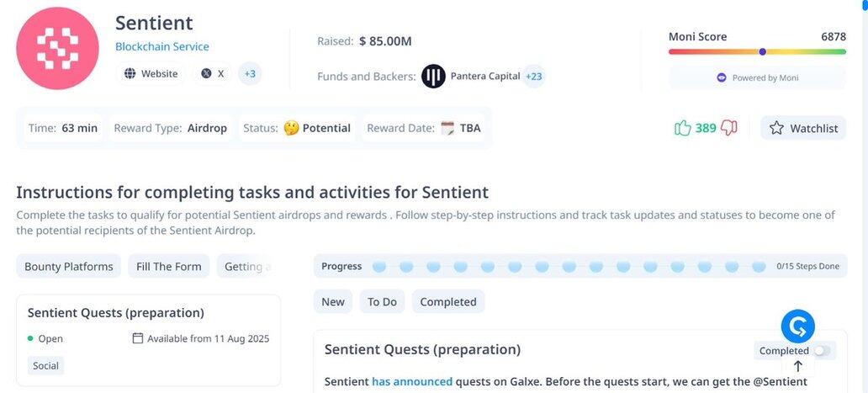Expand the +23 more backers list

[534, 77]
